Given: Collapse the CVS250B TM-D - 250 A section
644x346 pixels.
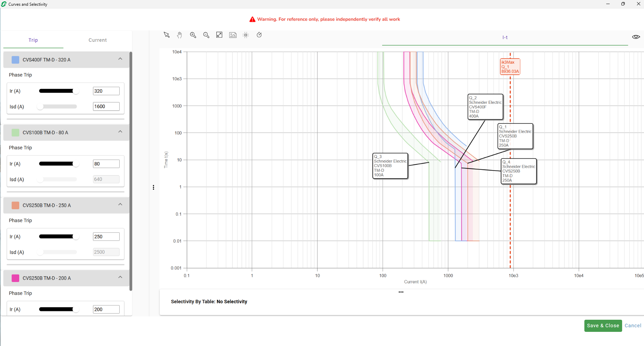Looking at the screenshot, I should [120, 205].
